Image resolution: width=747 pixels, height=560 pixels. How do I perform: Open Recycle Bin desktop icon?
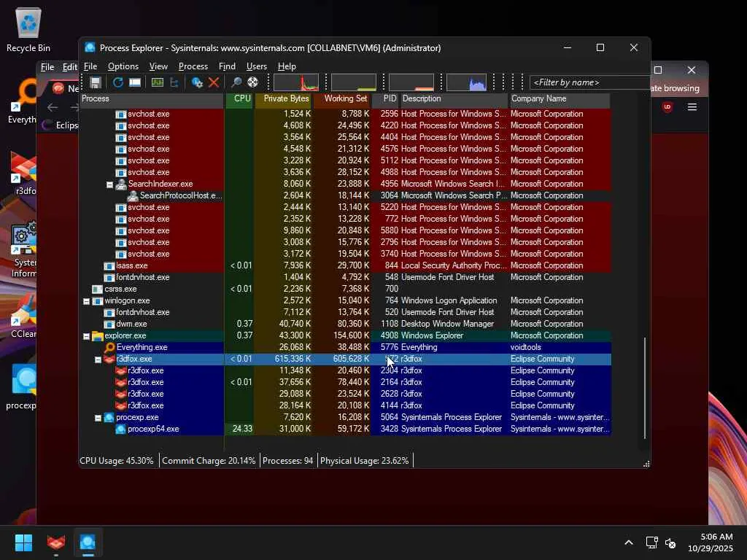pyautogui.click(x=28, y=29)
